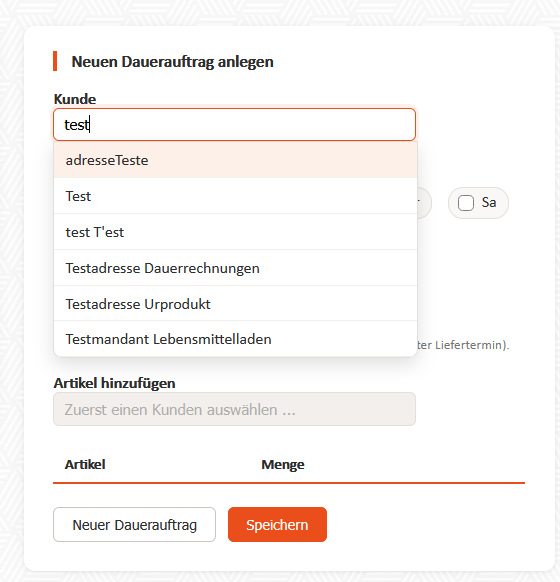Image resolution: width=560 pixels, height=582 pixels.
Task: Choose 'Test' in the suggestion list
Action: click(x=235, y=196)
